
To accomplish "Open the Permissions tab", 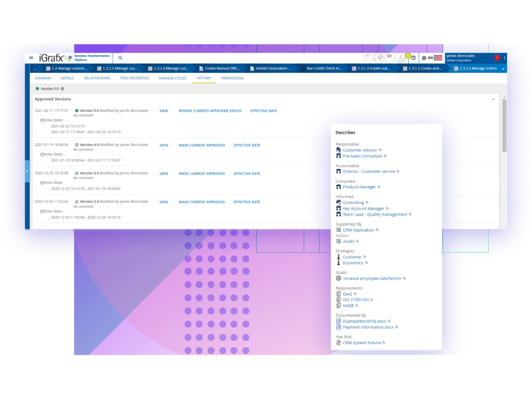I will pos(232,78).
